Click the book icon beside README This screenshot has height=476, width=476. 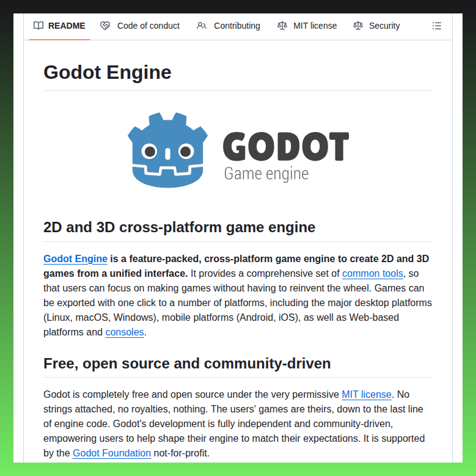click(x=38, y=26)
